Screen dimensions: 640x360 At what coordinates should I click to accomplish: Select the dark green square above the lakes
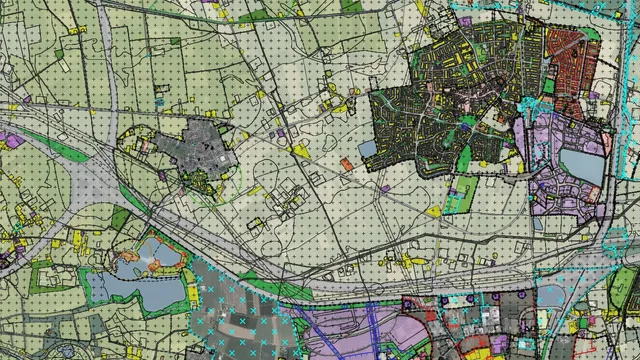click(120, 218)
